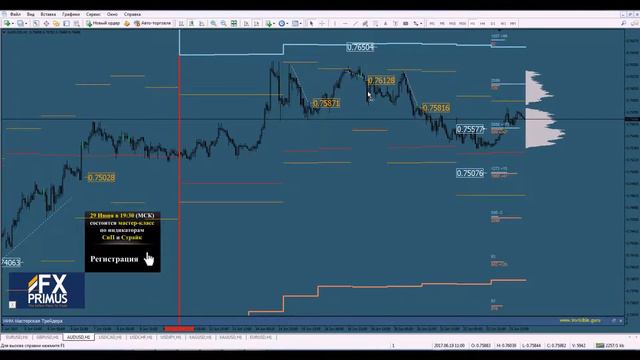640x360 pixels.
Task: Select the Vertical Line drawing tool
Action: coord(335,24)
